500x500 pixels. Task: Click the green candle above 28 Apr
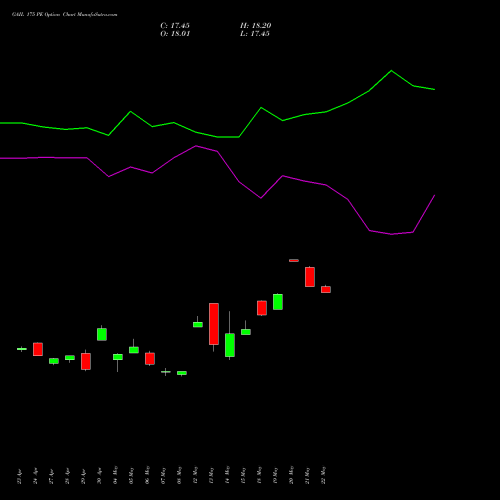click(x=70, y=358)
